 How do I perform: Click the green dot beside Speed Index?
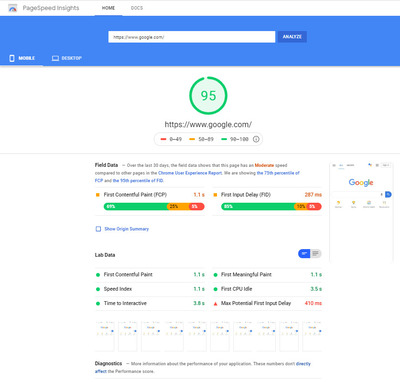point(98,289)
